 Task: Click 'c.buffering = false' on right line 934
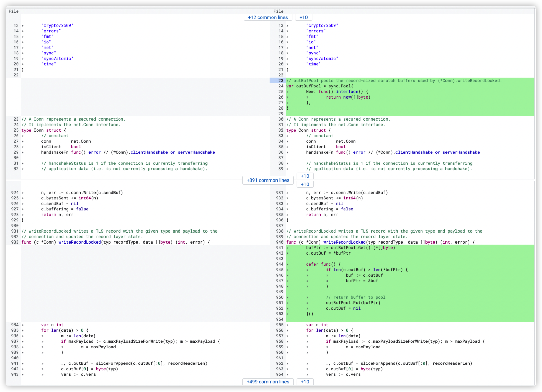330,209
